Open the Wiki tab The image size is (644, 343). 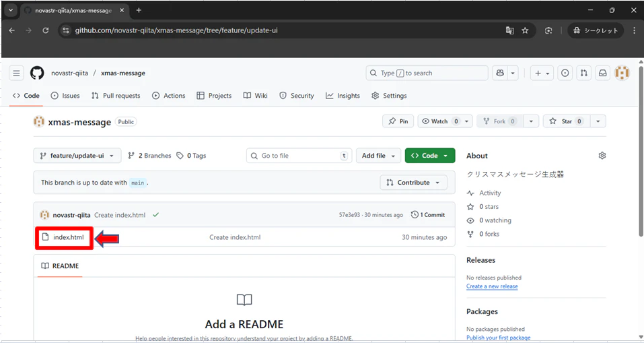pos(256,96)
